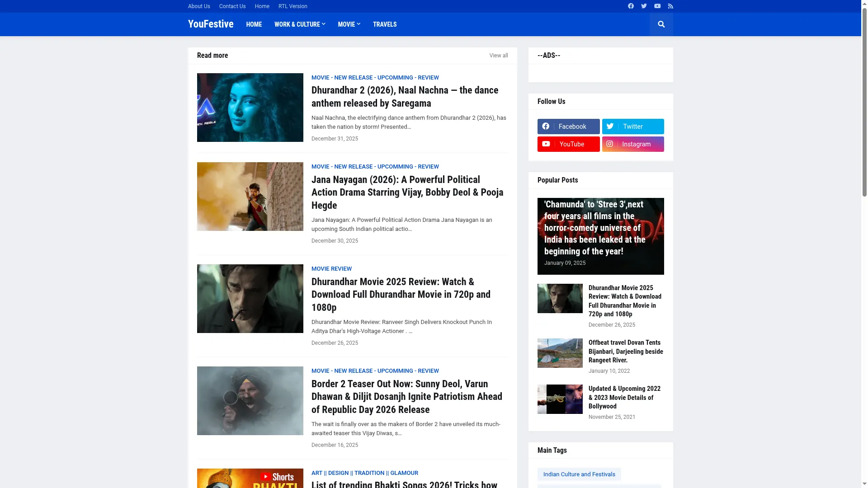This screenshot has height=488, width=868.
Task: Go to HOME in main navigation
Action: pos(254,24)
